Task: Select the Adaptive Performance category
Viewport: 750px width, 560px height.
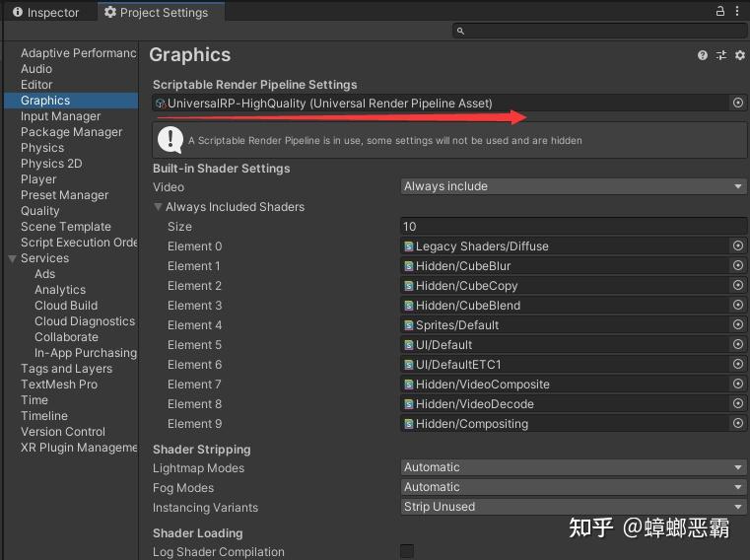Action: coord(79,53)
